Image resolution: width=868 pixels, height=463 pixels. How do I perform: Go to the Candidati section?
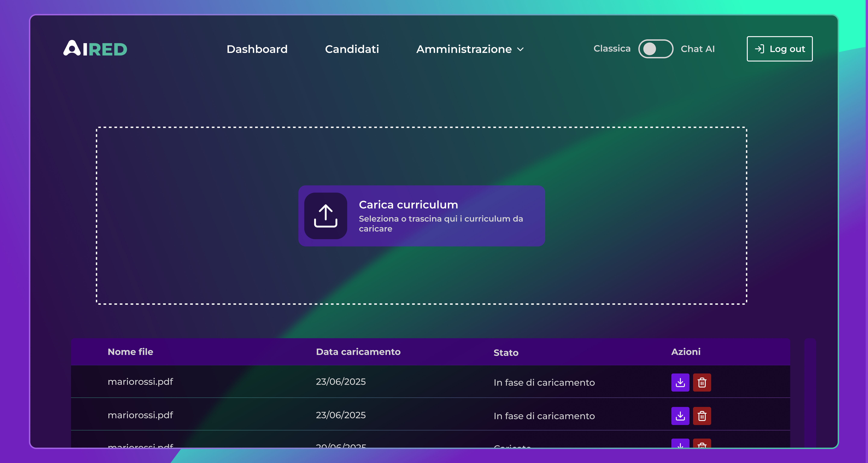352,49
